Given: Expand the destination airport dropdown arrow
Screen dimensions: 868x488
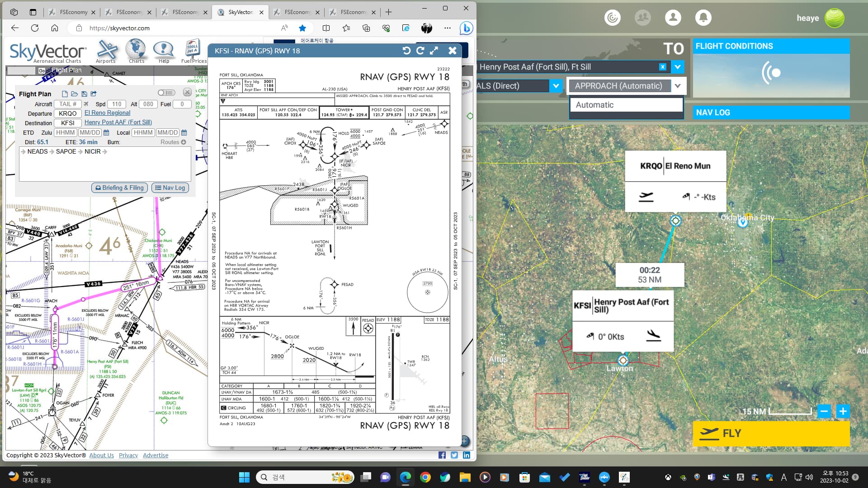Looking at the screenshot, I should point(678,67).
